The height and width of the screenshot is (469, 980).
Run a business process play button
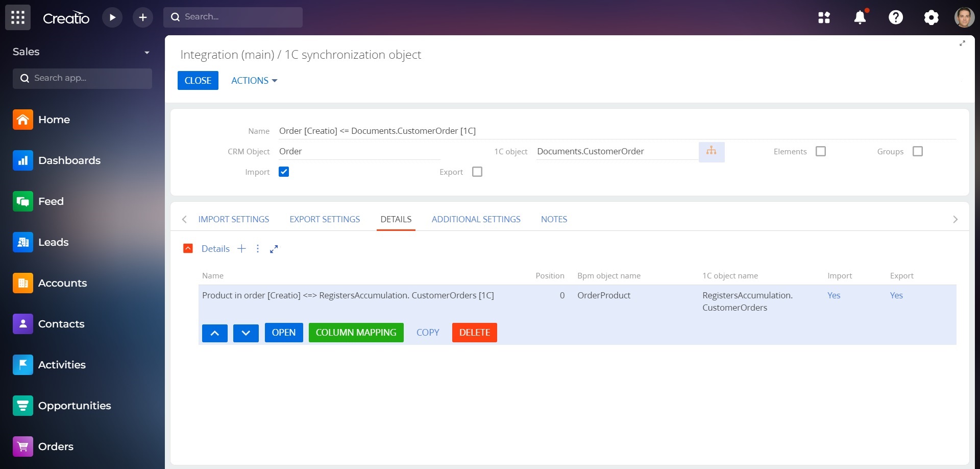click(112, 17)
